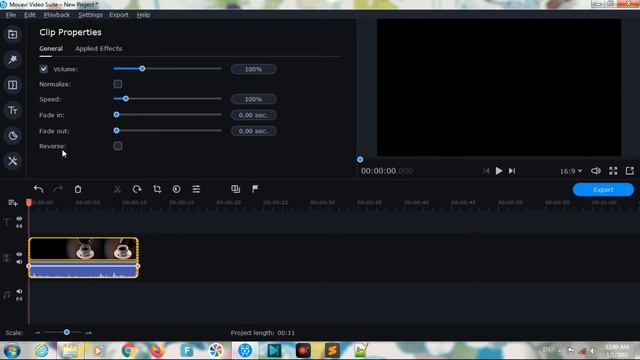640x360 pixels.
Task: Open the Edit menu
Action: click(30, 15)
